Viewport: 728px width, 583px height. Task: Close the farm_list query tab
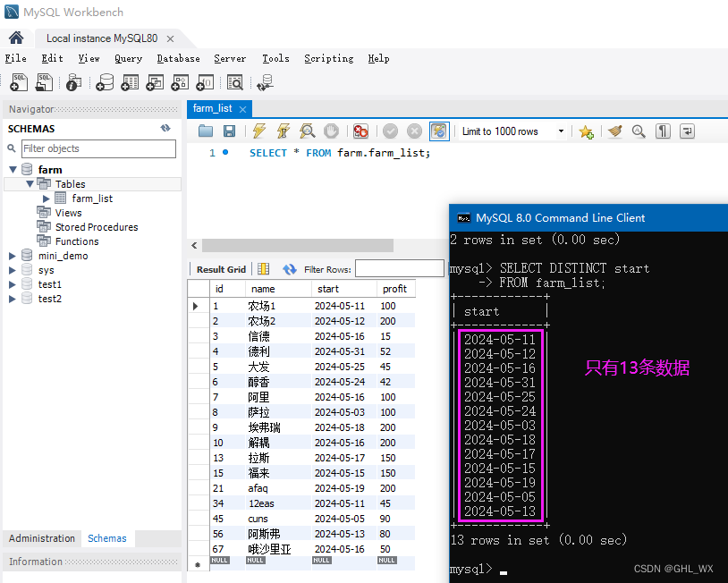pos(242,109)
